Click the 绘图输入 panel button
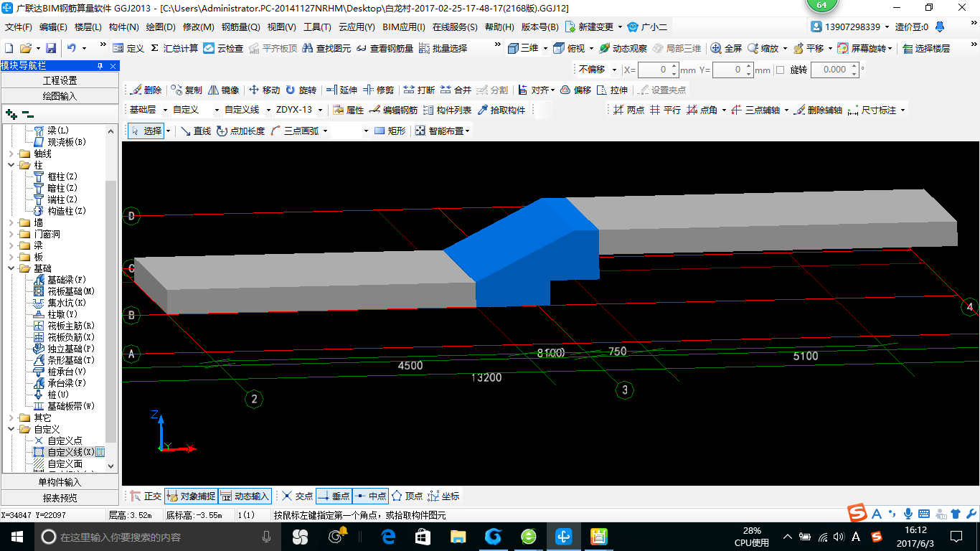980x551 pixels. 60,96
